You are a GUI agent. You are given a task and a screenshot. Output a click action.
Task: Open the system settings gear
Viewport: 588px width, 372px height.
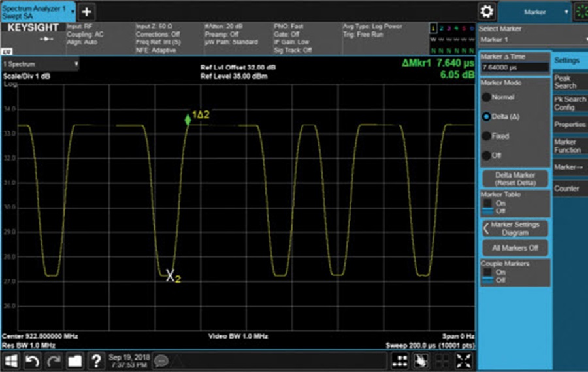pyautogui.click(x=487, y=11)
